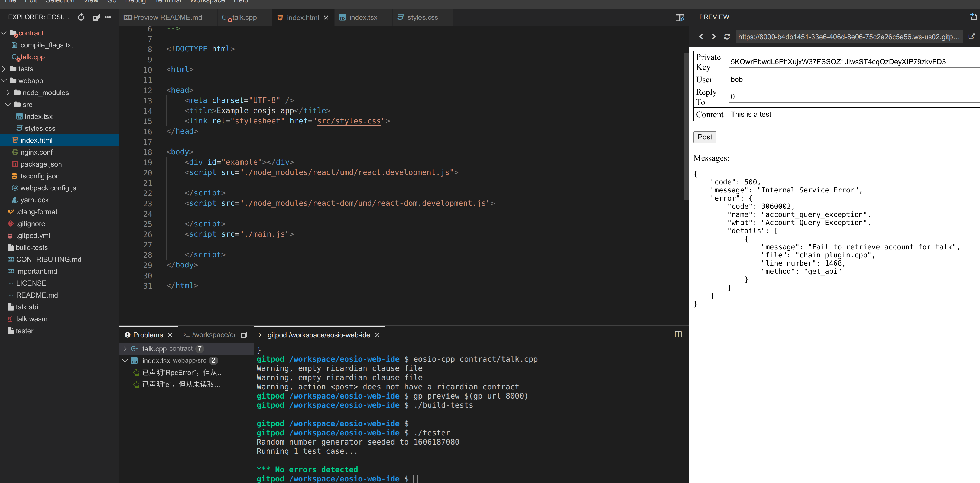980x483 pixels.
Task: Open README.md in Explorer
Action: 37,295
